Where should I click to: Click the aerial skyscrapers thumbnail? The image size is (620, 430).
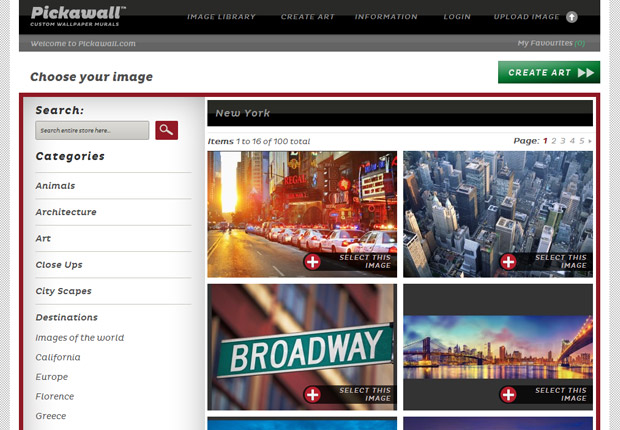(498, 214)
